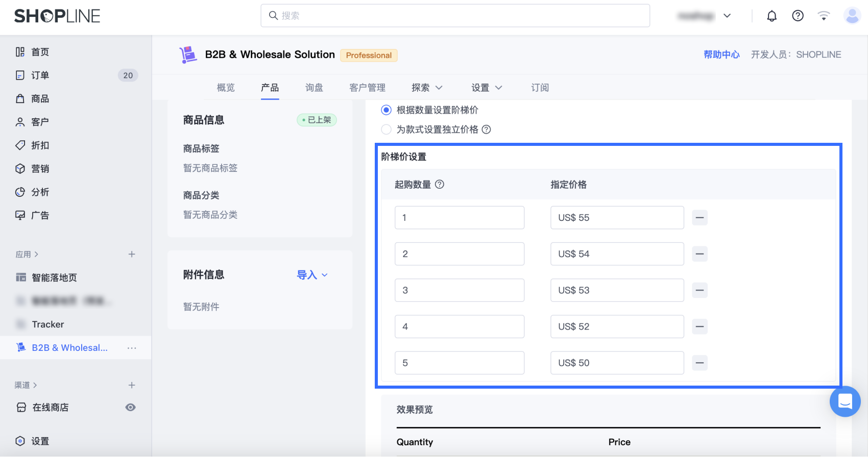Open the live chat bubble
Image resolution: width=868 pixels, height=457 pixels.
click(845, 401)
